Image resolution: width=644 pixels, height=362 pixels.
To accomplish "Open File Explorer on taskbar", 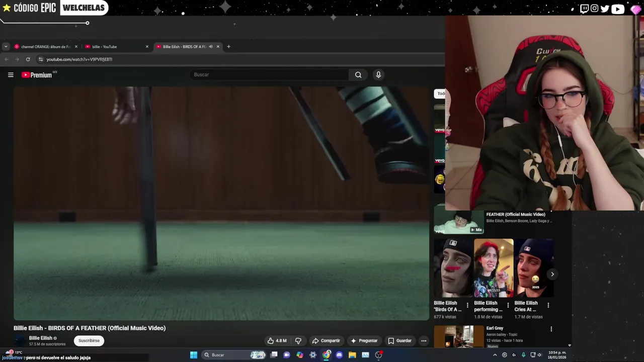I will [352, 355].
